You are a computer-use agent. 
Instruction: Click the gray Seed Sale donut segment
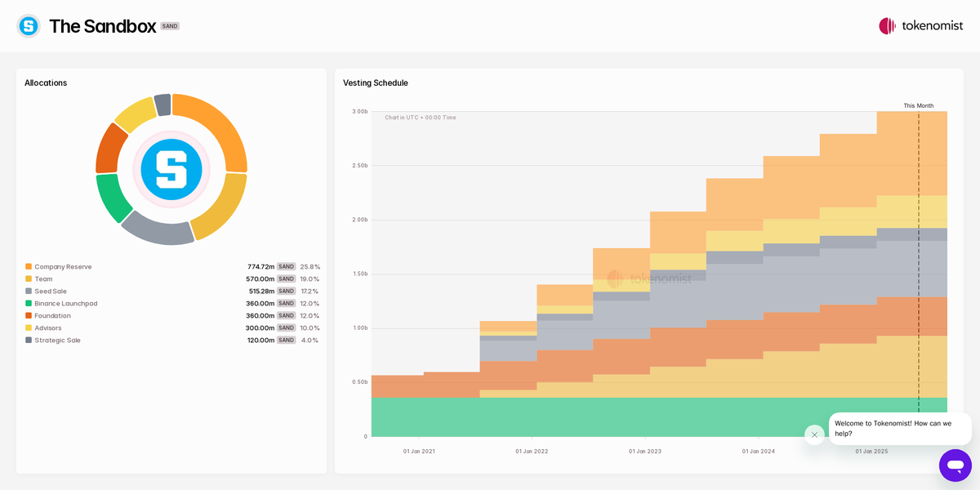pyautogui.click(x=158, y=232)
